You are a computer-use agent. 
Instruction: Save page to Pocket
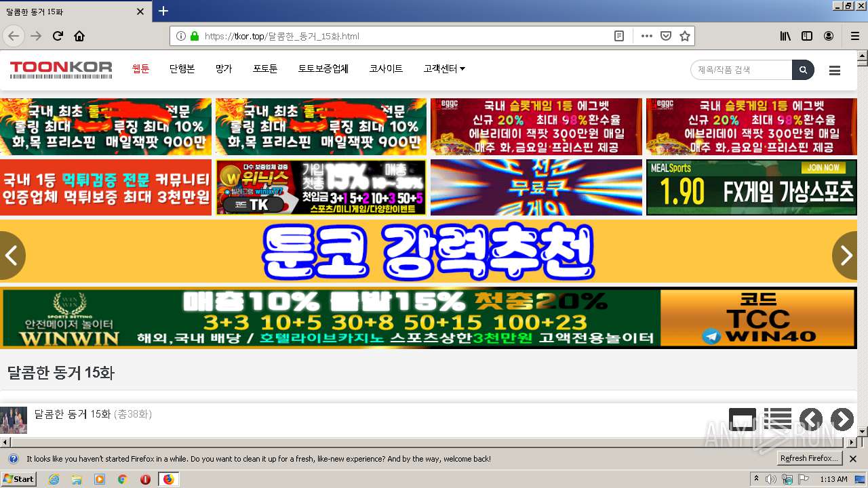666,36
